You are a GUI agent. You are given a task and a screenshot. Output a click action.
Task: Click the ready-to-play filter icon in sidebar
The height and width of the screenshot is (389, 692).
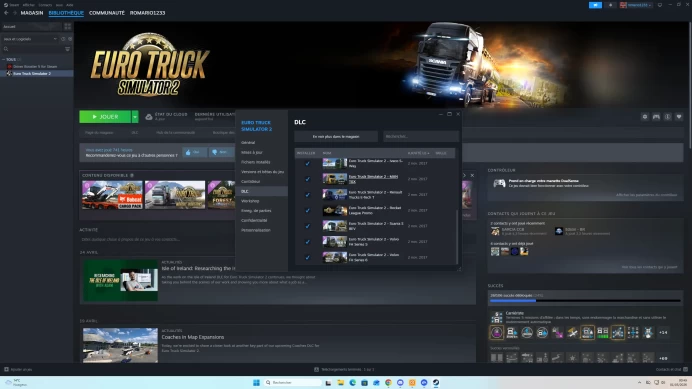click(70, 39)
